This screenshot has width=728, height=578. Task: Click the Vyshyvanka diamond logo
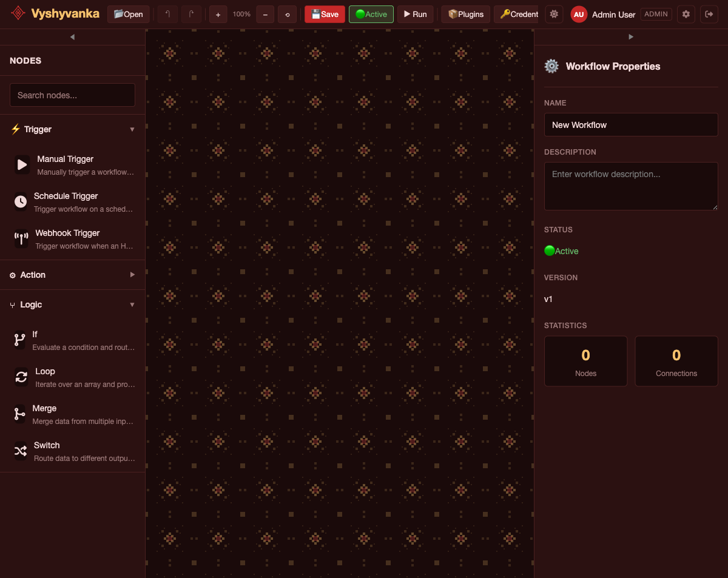click(x=18, y=13)
